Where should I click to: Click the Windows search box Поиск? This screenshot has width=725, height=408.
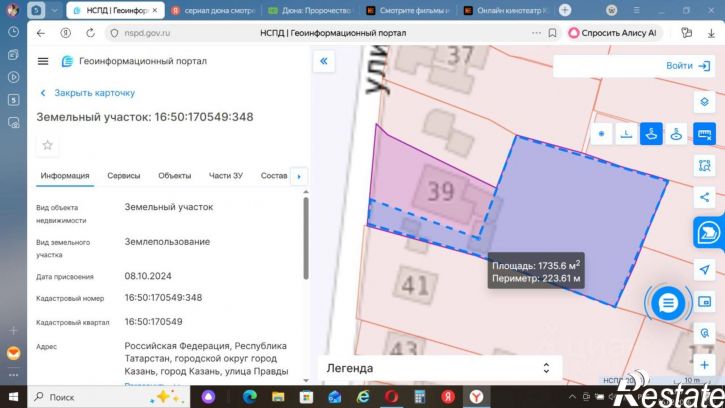109,396
